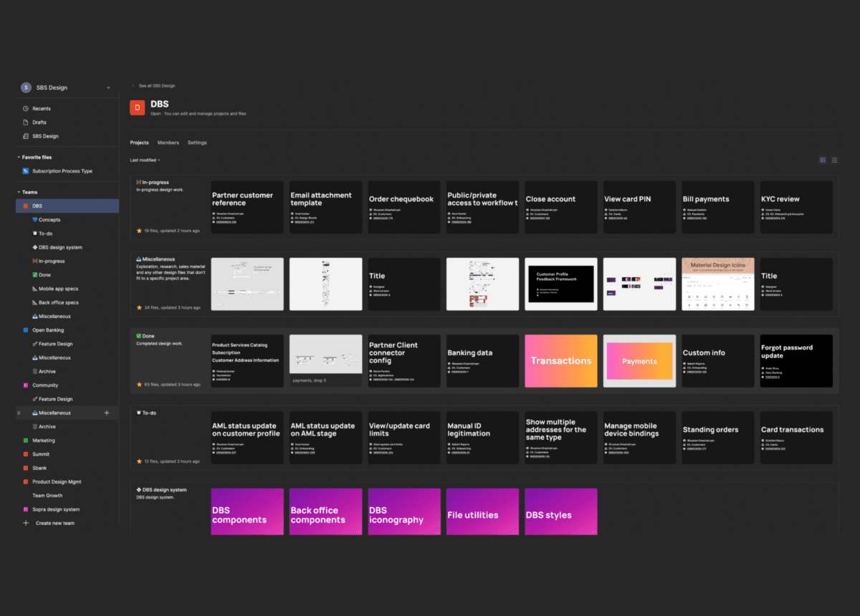Open Recents via the clock icon

coord(26,109)
